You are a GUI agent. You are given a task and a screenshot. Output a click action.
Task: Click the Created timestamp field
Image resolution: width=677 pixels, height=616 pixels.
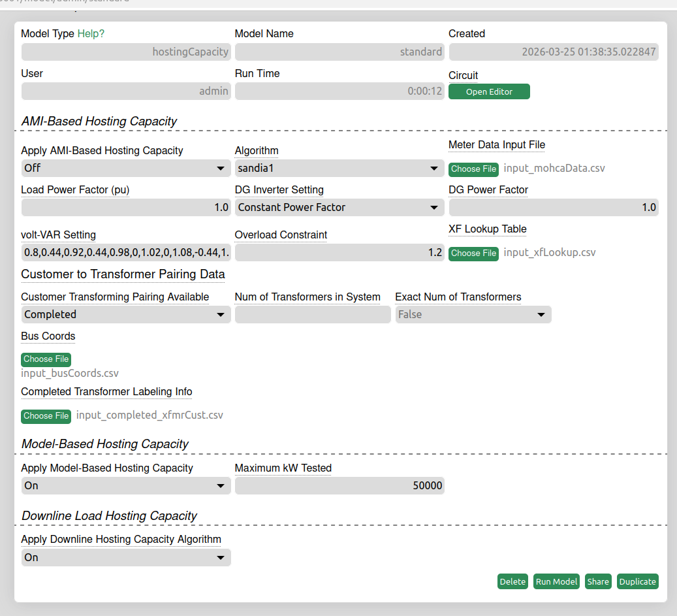pyautogui.click(x=554, y=52)
